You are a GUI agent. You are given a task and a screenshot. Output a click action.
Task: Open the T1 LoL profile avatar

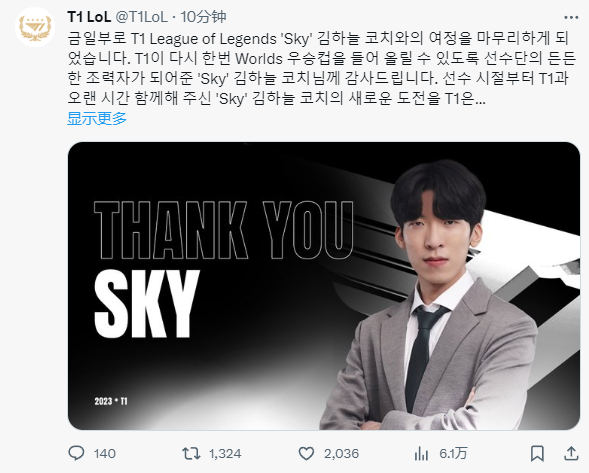tap(35, 27)
